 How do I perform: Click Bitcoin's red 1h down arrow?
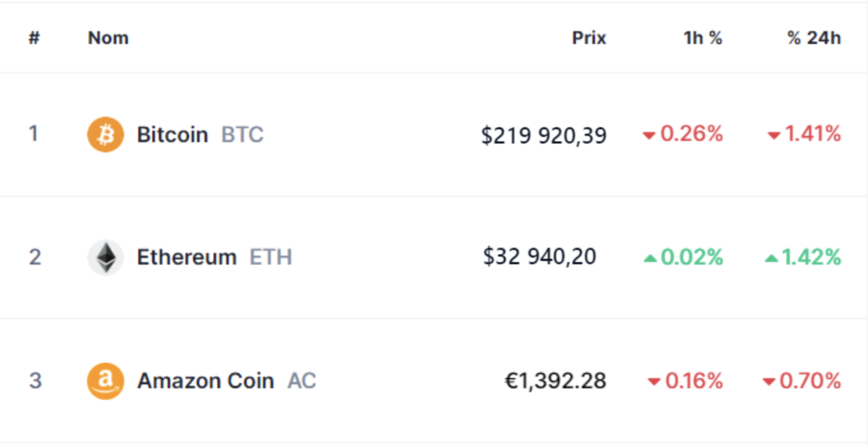[x=648, y=136]
